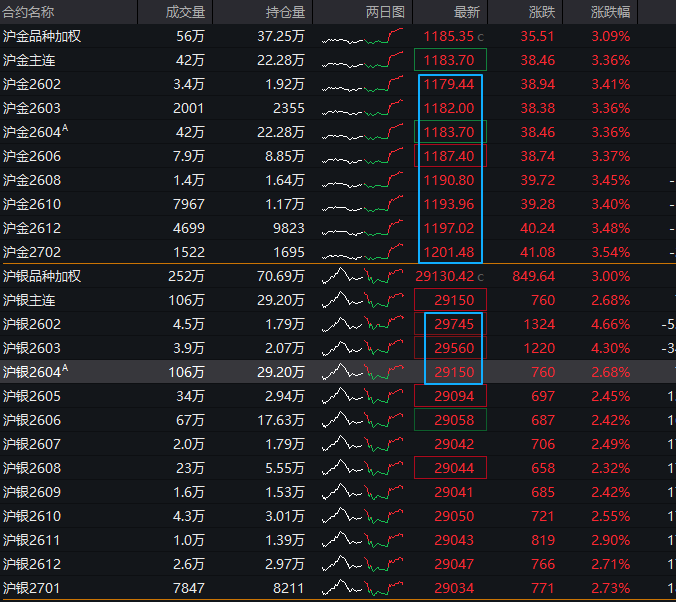Viewport: 676px width, 602px height.
Task: Click the latest price 1201.48 of 沪金2702
Action: [449, 252]
